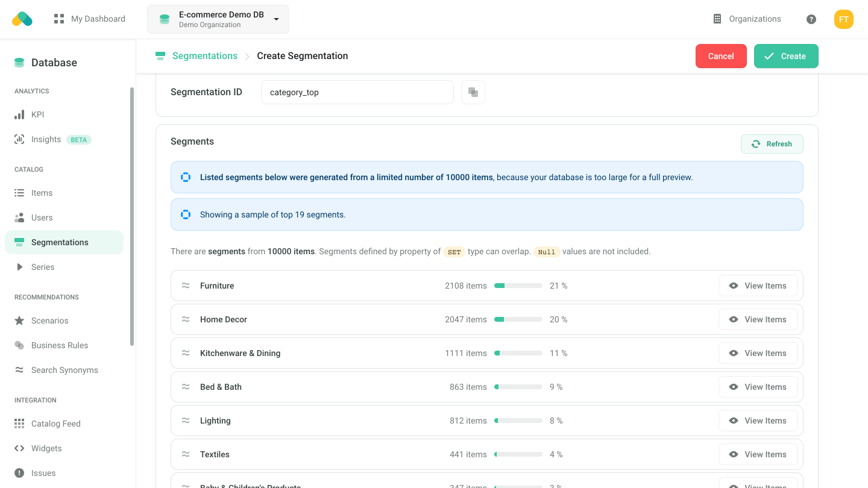Click the Catalog Feed grid icon

[19, 424]
